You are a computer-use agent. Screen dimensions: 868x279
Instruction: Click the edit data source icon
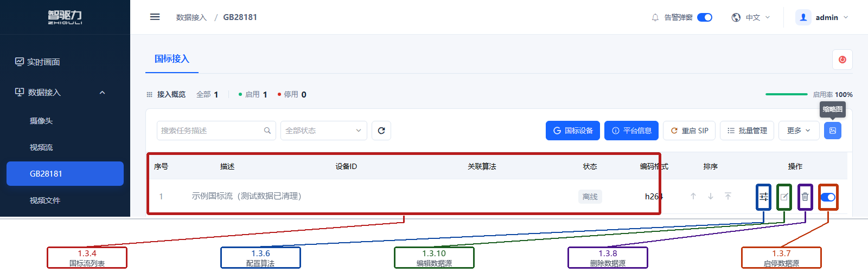pyautogui.click(x=784, y=197)
